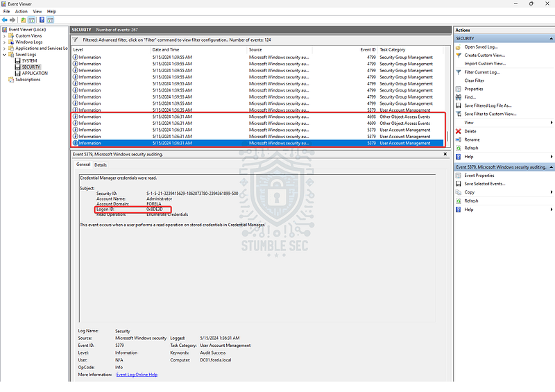Expand Applications and Services Logs node
The width and height of the screenshot is (555, 392).
click(x=4, y=48)
